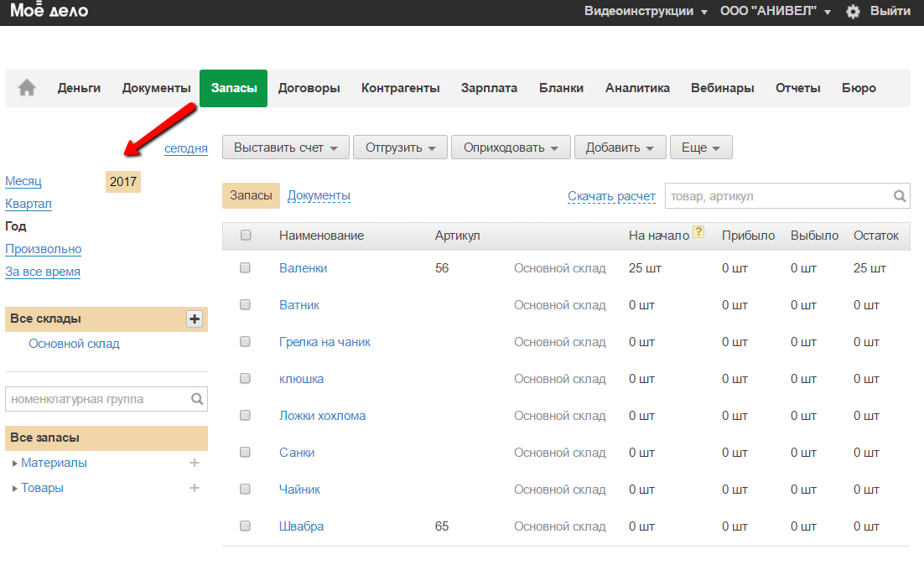Image resolution: width=924 pixels, height=570 pixels.
Task: Click the номенклатурная группа search field
Action: pyautogui.click(x=96, y=400)
